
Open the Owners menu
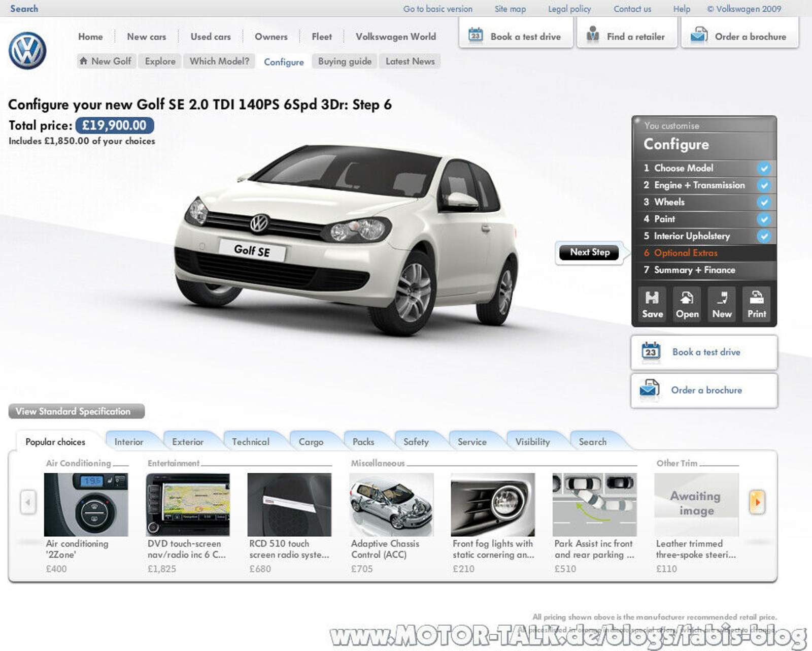click(271, 37)
